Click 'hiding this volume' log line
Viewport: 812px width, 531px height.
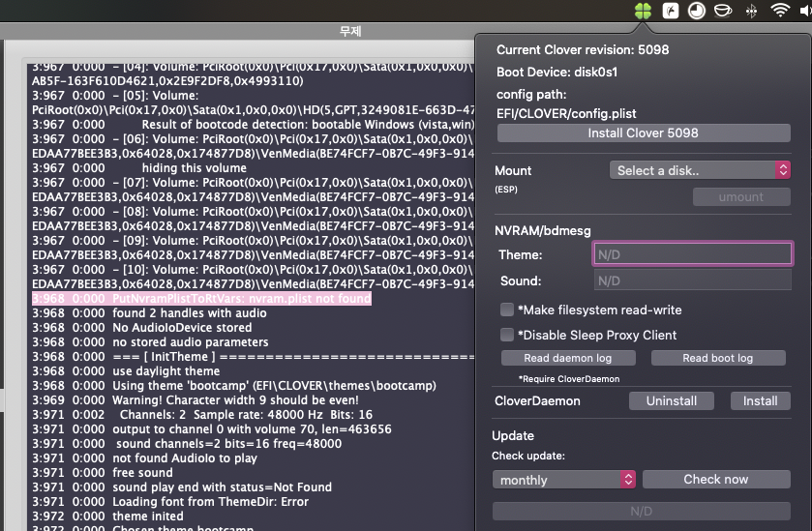tap(139, 168)
